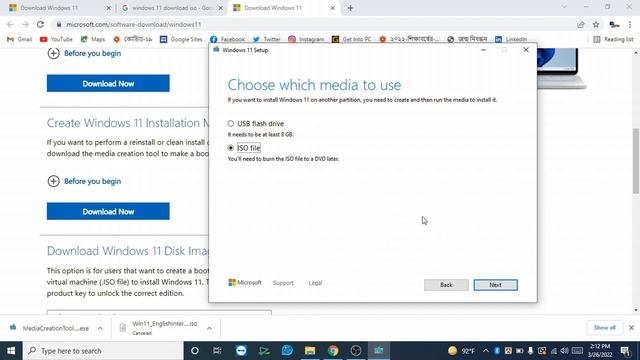
Task: Open the Legal link in Setup
Action: coord(315,283)
